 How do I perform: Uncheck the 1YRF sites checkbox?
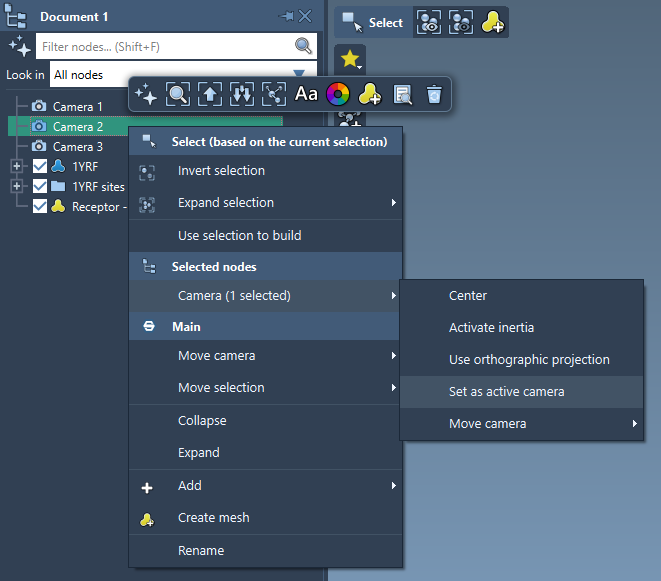pos(40,187)
